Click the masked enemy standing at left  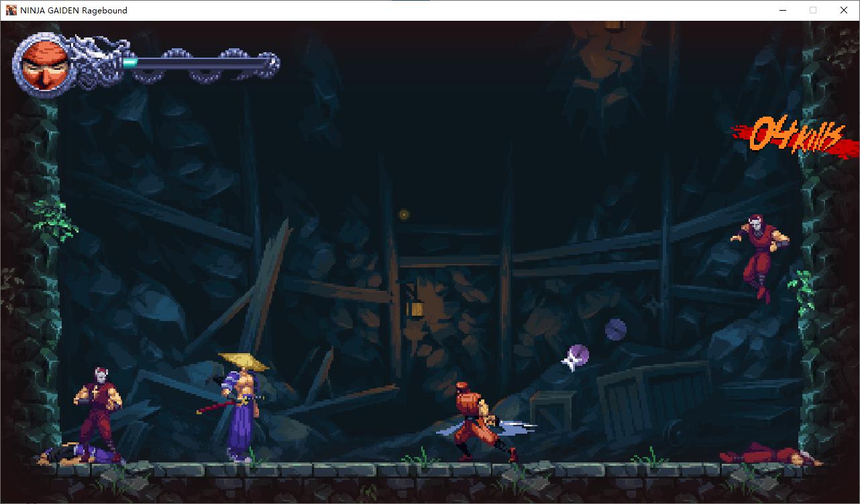click(99, 414)
